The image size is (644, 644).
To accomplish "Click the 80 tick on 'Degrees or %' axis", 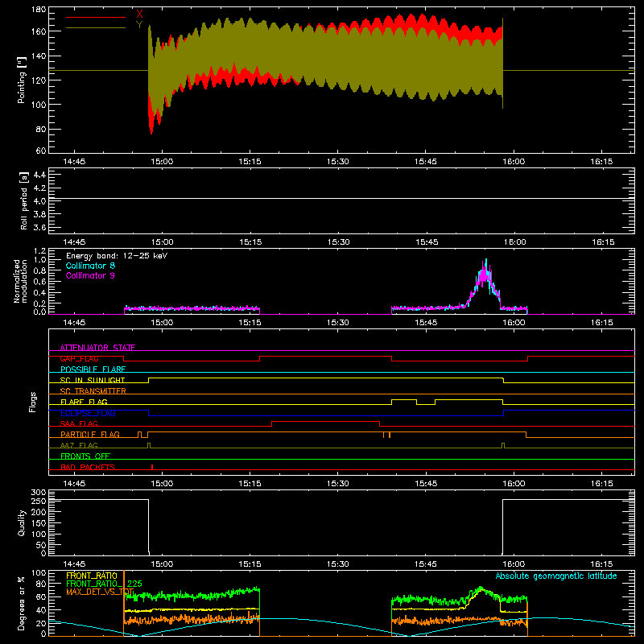I will [x=41, y=584].
